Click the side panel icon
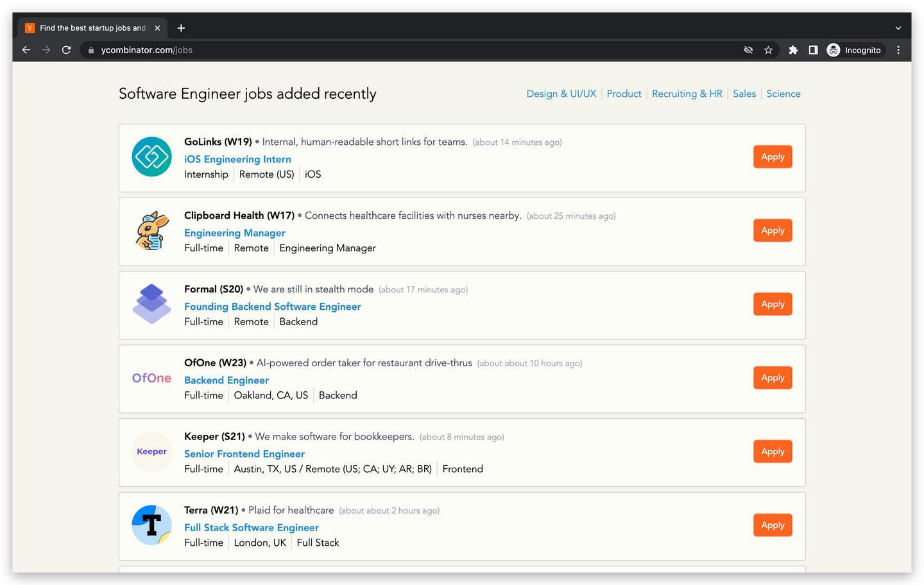Viewport: 924px width, 585px height. (813, 49)
